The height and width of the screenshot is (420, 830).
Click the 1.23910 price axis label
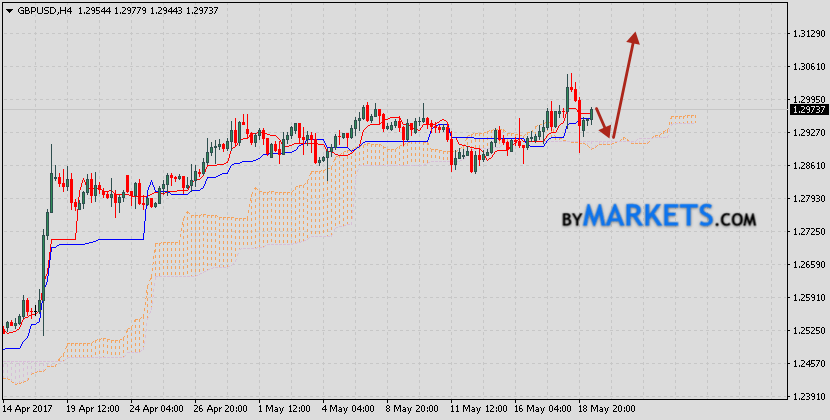tap(806, 396)
